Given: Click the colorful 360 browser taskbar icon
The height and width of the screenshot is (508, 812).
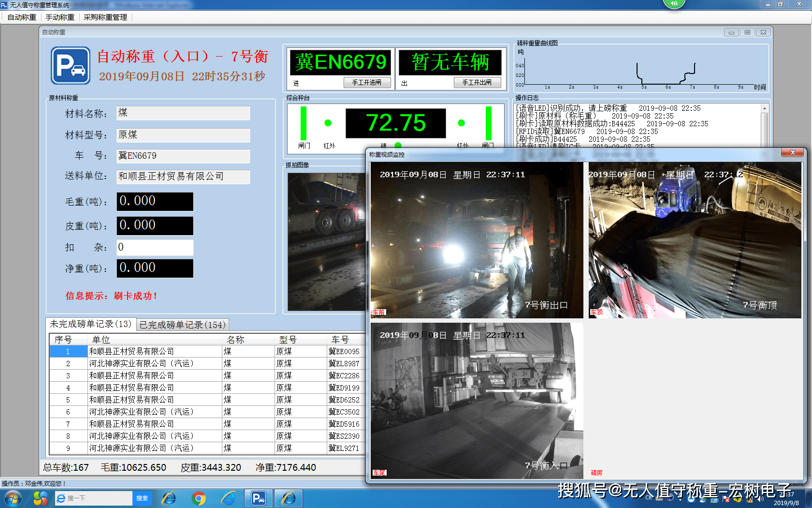Looking at the screenshot, I should 41,498.
